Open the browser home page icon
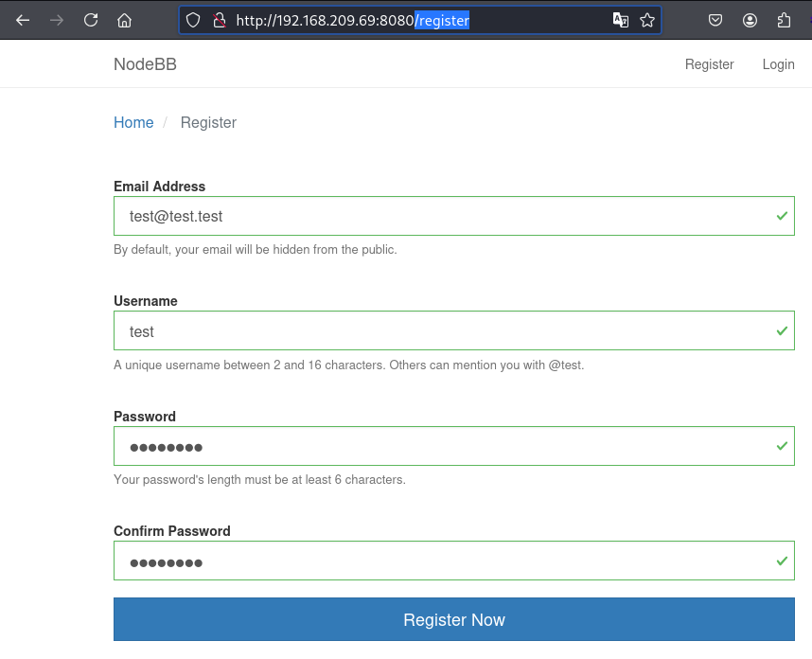The image size is (812, 659). click(x=124, y=20)
